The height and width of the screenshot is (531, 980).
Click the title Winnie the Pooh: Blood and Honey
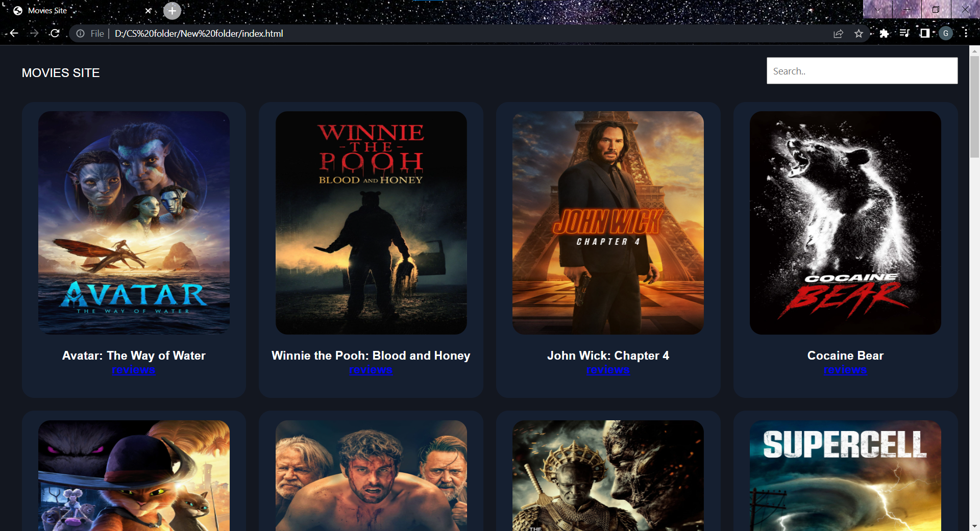coord(371,356)
